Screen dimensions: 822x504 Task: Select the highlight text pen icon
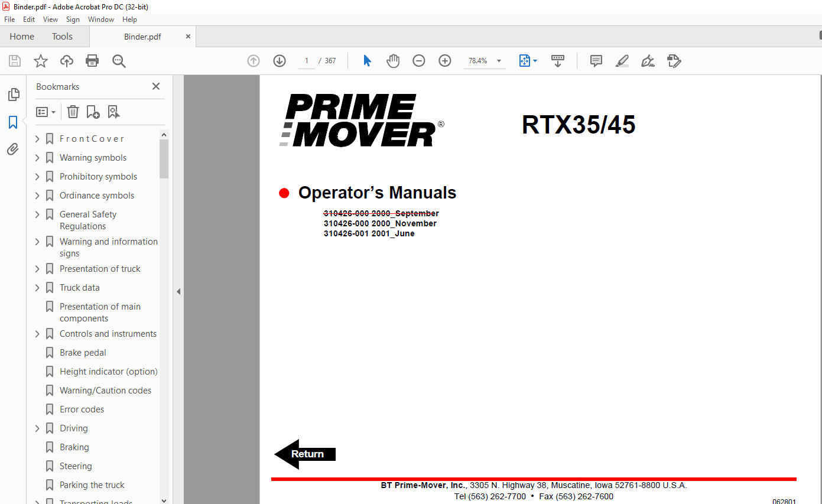[x=622, y=61]
